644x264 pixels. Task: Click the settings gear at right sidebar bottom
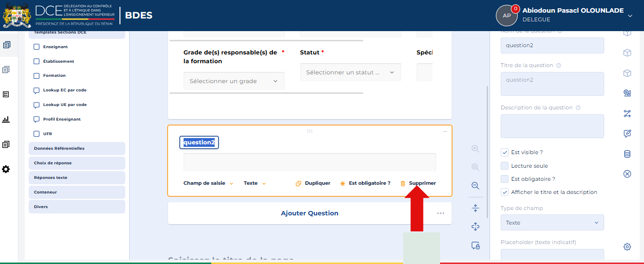pos(627,247)
